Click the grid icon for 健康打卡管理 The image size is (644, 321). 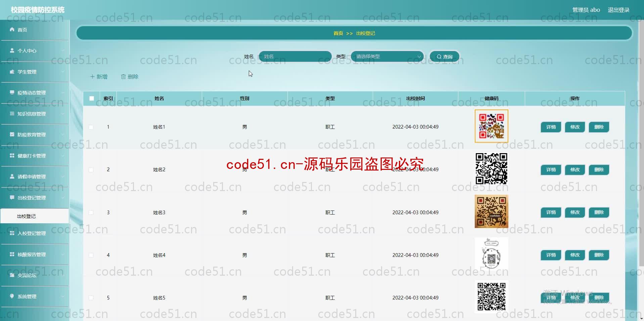[12, 155]
